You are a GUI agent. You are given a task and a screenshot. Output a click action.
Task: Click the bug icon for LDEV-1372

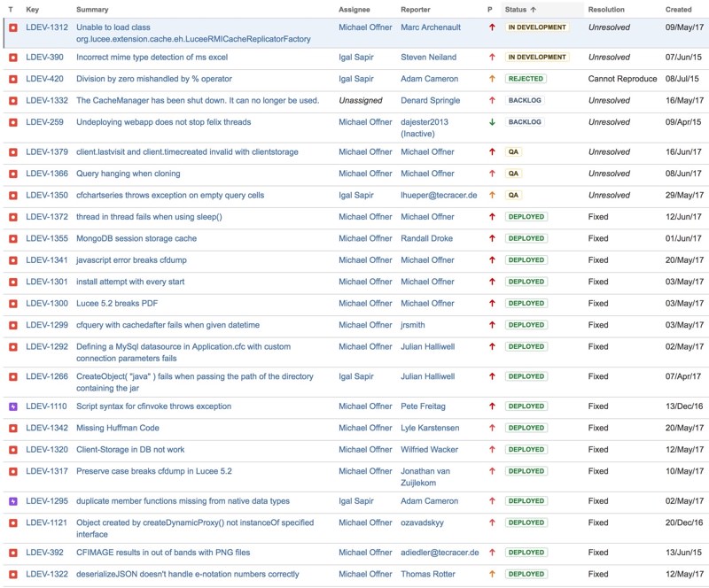coord(13,217)
